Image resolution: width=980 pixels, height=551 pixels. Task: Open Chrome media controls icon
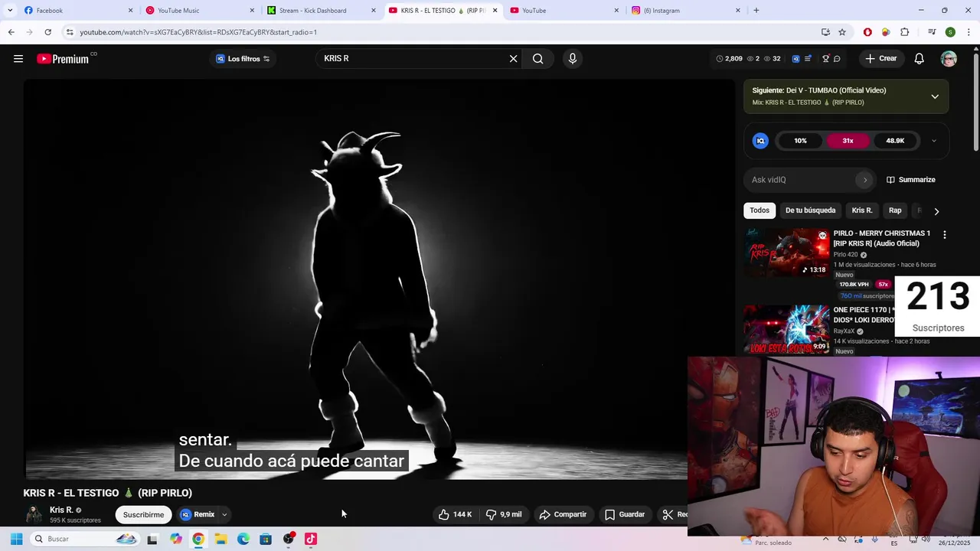(932, 32)
